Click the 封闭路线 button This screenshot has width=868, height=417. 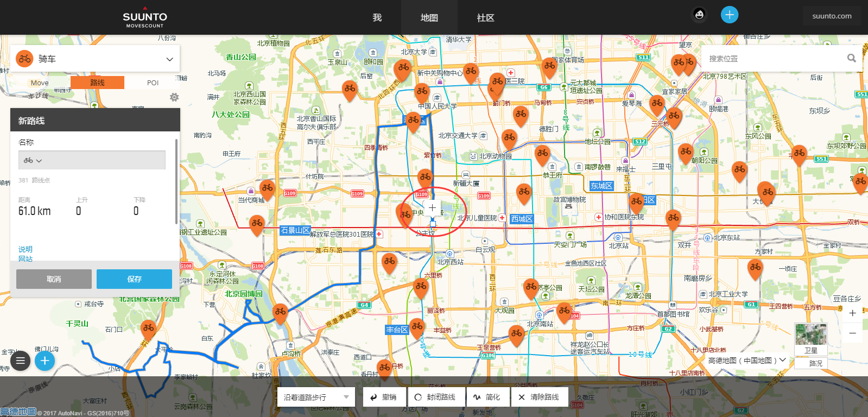pyautogui.click(x=435, y=397)
